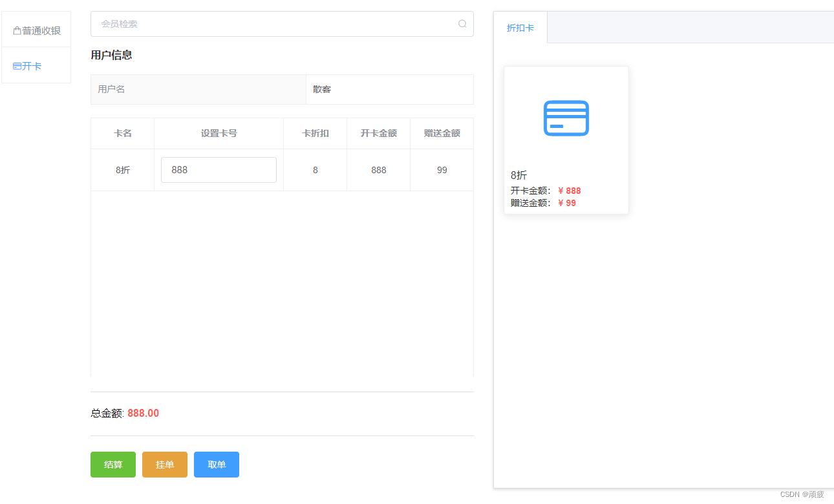This screenshot has width=834, height=504.
Task: Select the 开卡 sidebar menu item
Action: pyautogui.click(x=36, y=65)
